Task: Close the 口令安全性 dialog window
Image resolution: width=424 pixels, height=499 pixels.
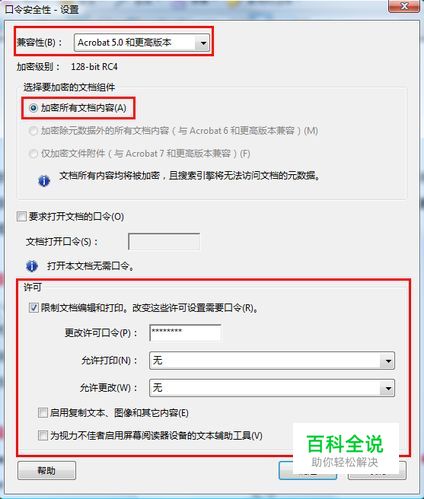Action: pyautogui.click(x=404, y=6)
